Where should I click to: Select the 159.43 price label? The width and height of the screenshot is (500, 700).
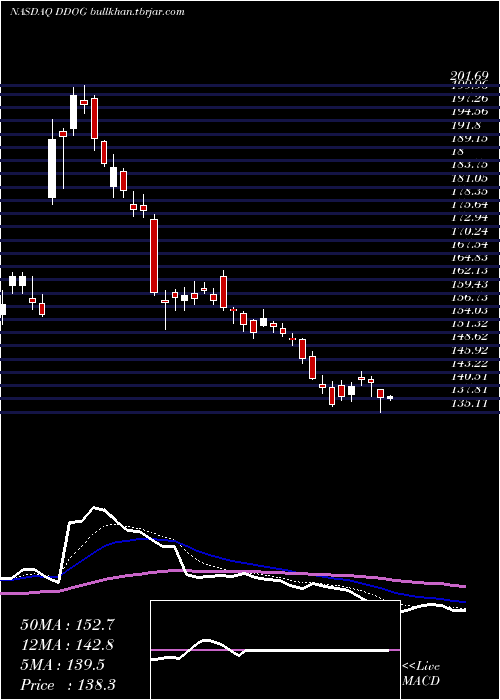pos(469,284)
